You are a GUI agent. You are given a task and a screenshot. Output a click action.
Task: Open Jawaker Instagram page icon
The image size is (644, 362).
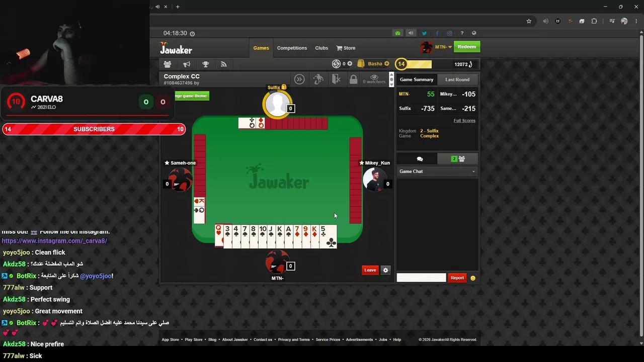click(x=449, y=33)
